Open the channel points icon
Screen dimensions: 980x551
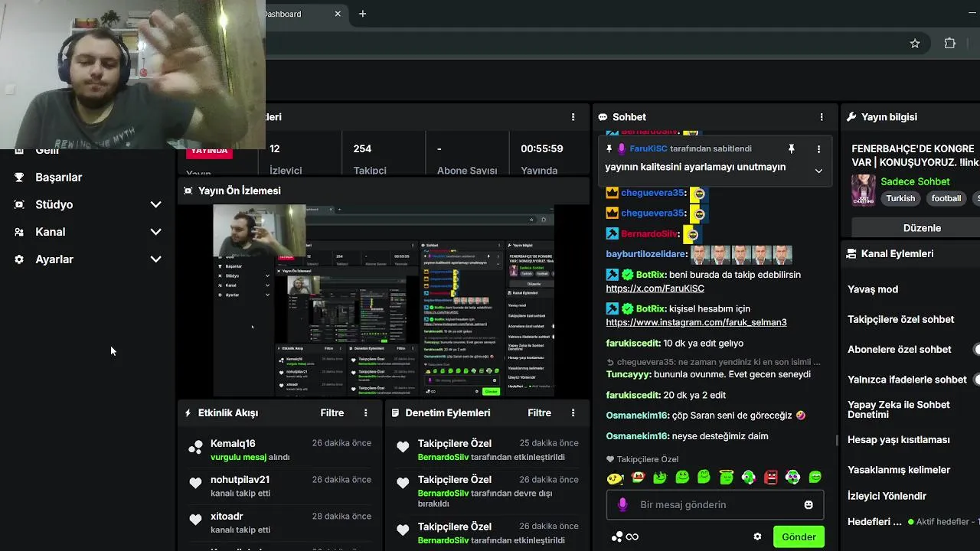(616, 537)
